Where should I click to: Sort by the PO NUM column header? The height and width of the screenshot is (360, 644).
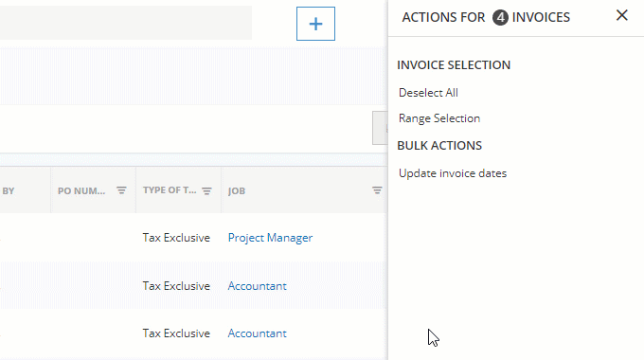[81, 190]
